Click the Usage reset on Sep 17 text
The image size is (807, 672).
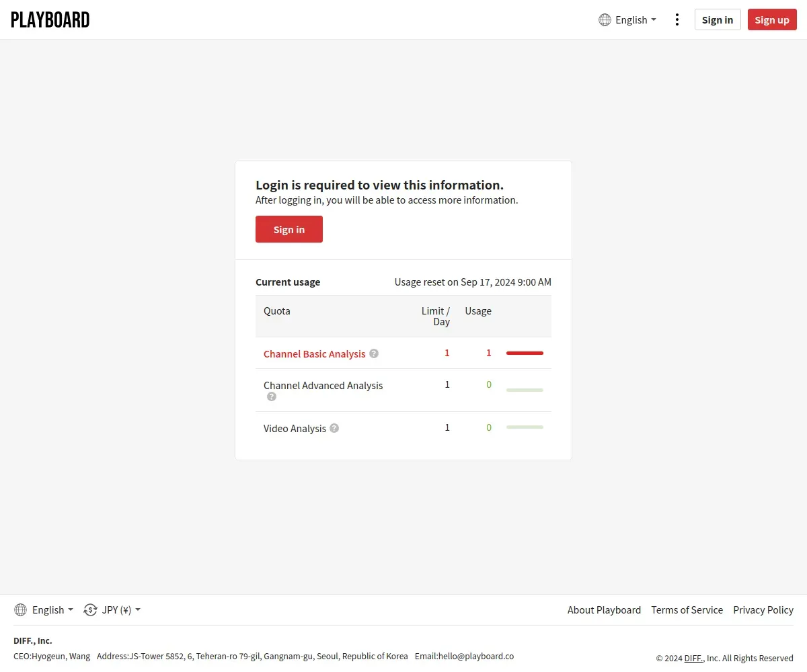tap(473, 282)
